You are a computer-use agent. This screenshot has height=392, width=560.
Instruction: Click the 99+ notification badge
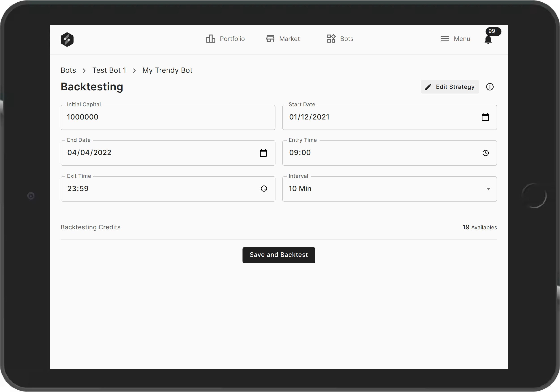click(x=493, y=31)
